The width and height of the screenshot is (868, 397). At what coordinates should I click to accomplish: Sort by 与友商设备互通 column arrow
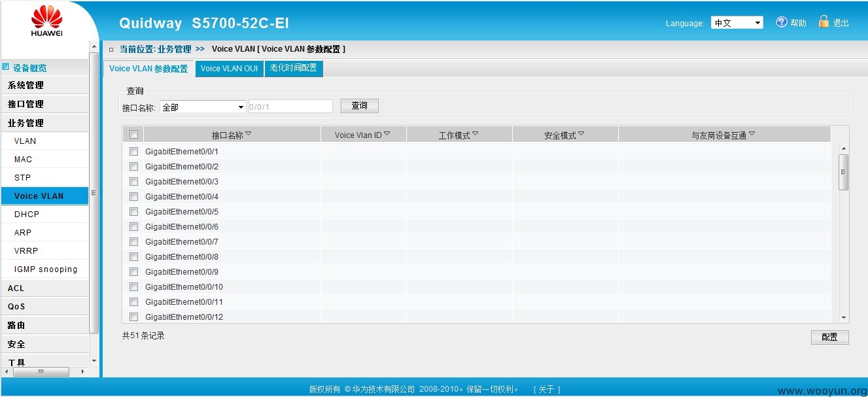(752, 134)
